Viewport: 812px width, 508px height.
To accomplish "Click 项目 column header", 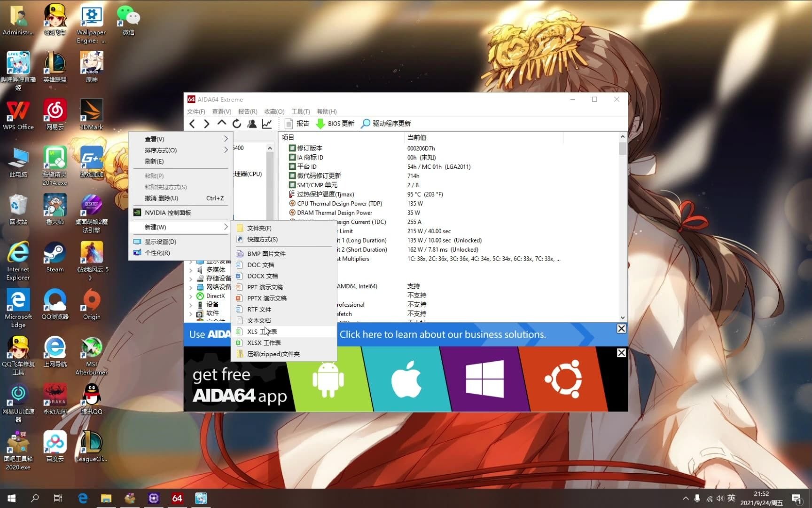I will [x=342, y=137].
